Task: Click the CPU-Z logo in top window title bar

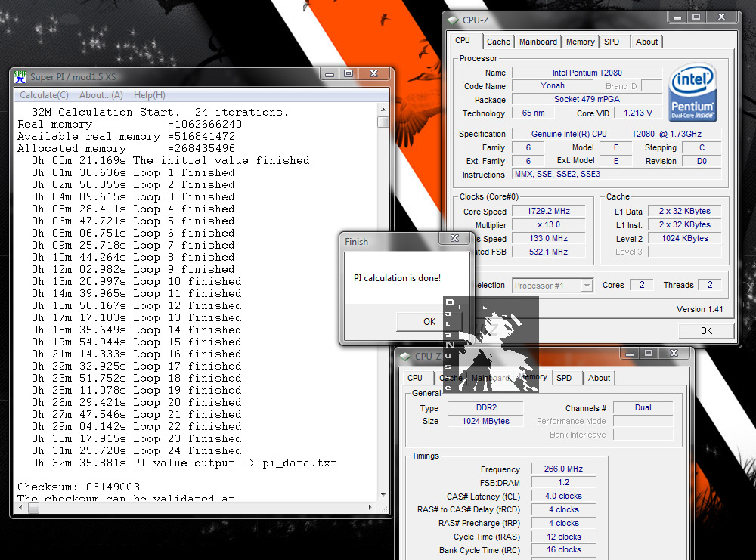Action: [453, 20]
